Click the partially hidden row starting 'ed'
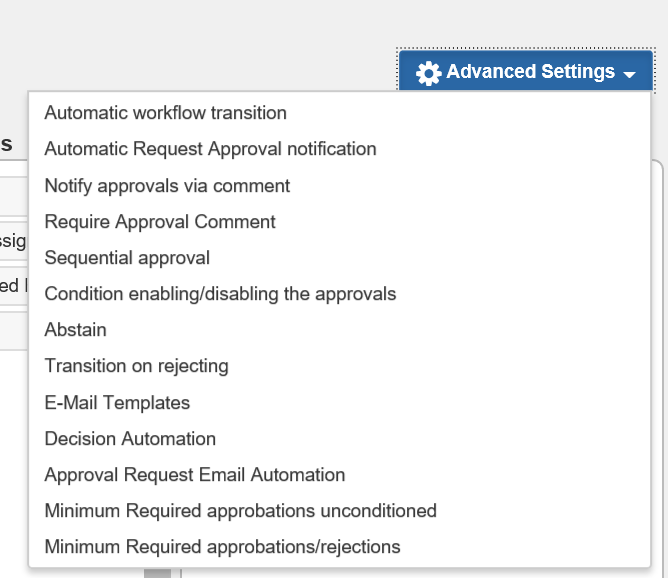668x578 pixels. [x=14, y=286]
